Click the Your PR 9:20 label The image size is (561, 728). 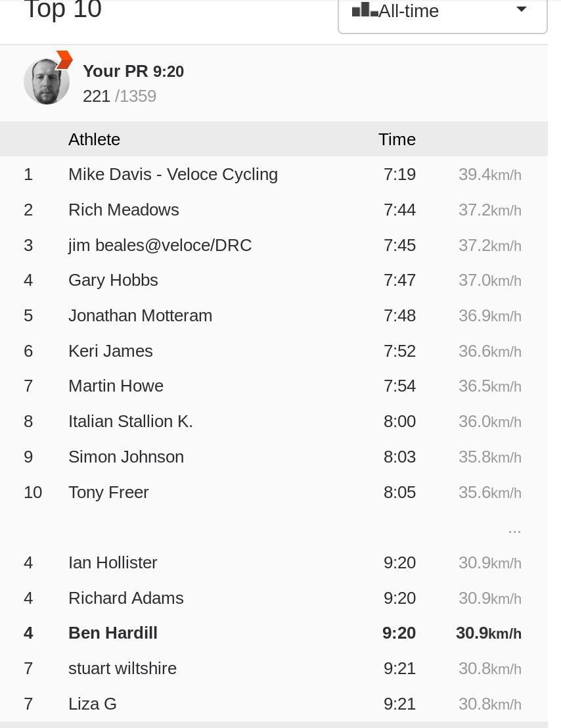(x=133, y=71)
